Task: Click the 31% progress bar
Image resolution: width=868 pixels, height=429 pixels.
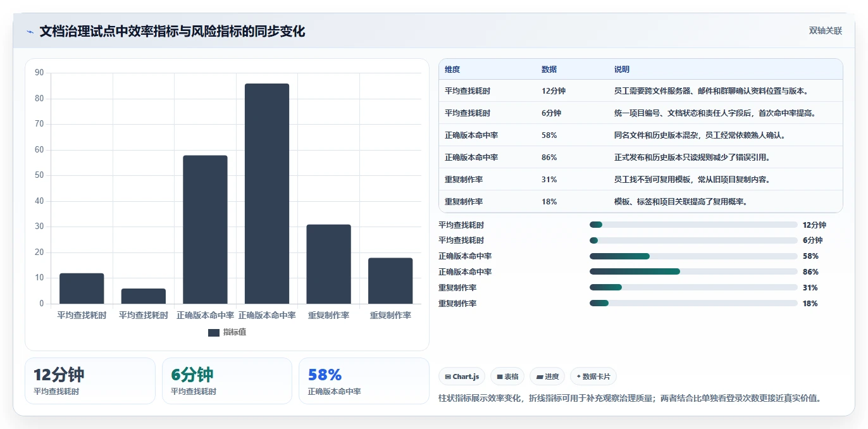Action: pyautogui.click(x=693, y=287)
